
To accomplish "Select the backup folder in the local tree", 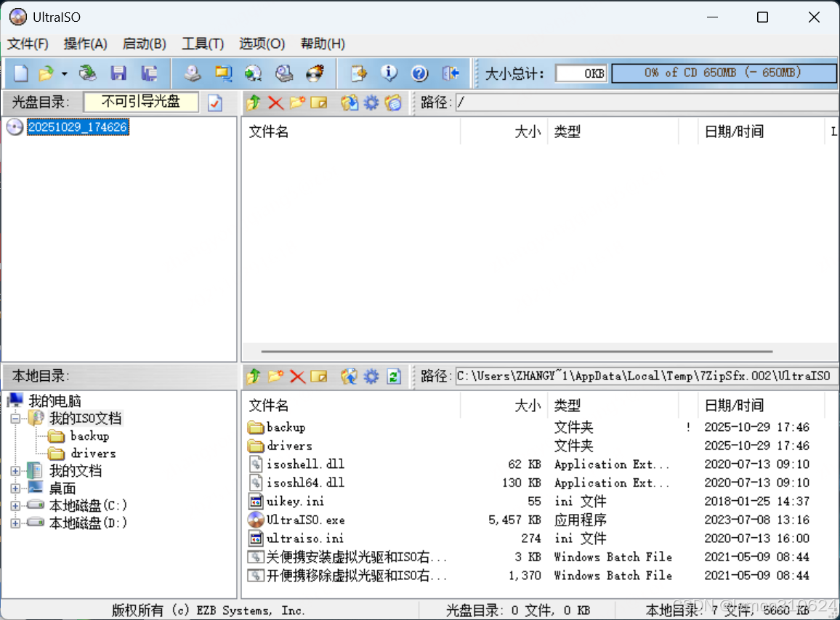I will (x=89, y=436).
